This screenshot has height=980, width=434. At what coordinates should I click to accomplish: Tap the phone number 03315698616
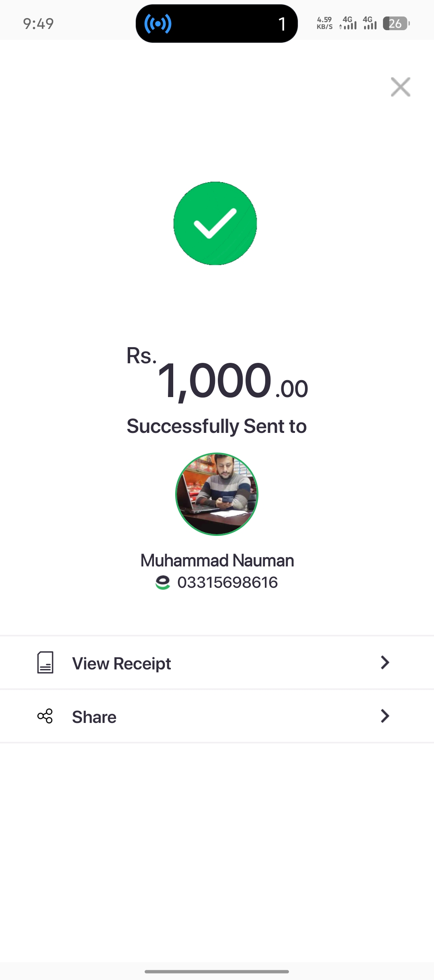click(227, 583)
